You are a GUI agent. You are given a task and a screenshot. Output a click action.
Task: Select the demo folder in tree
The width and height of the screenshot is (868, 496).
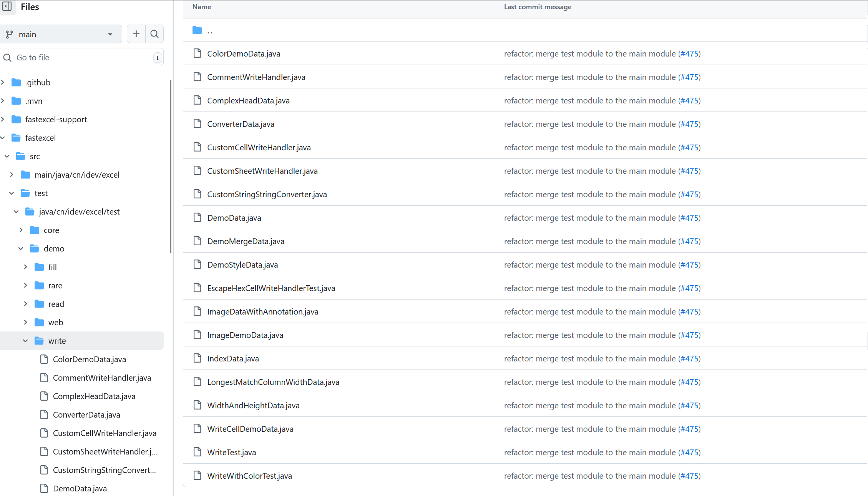pos(54,248)
